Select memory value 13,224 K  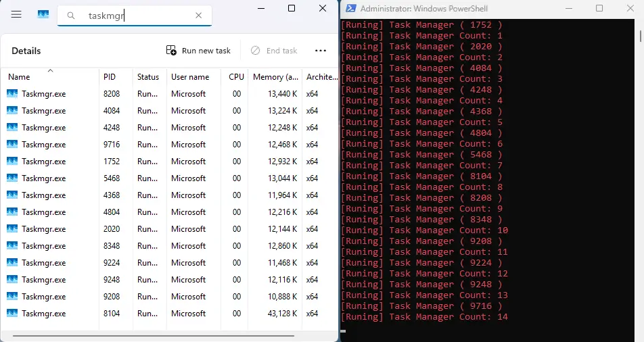(x=283, y=110)
